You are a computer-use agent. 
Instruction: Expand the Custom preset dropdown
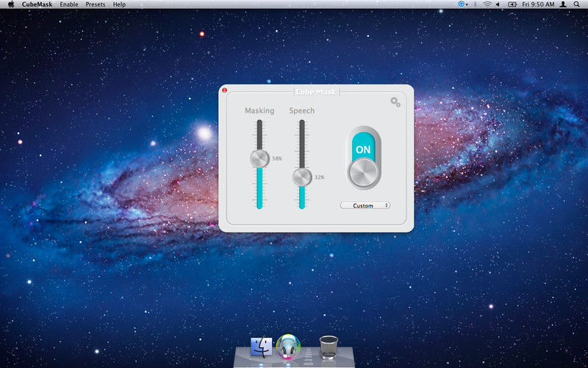click(x=365, y=205)
